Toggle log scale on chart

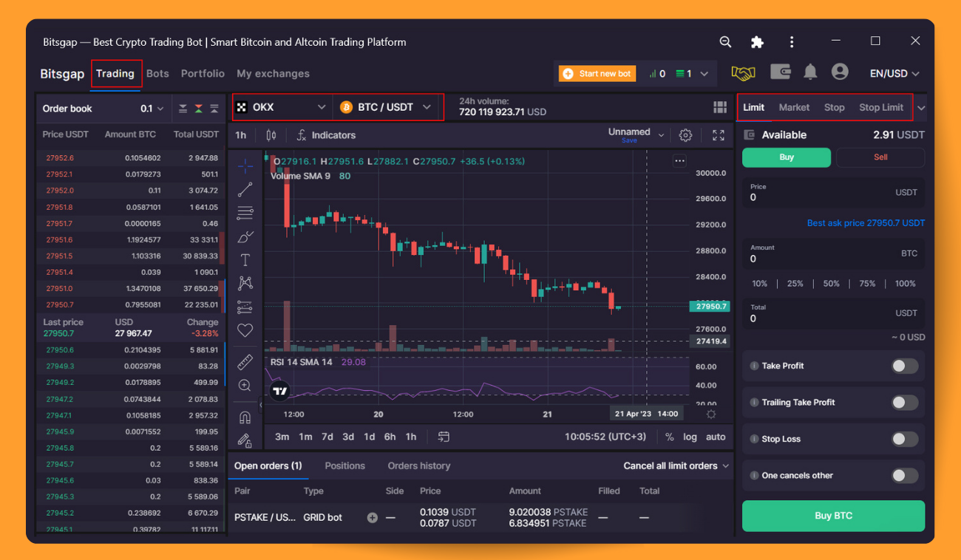690,437
